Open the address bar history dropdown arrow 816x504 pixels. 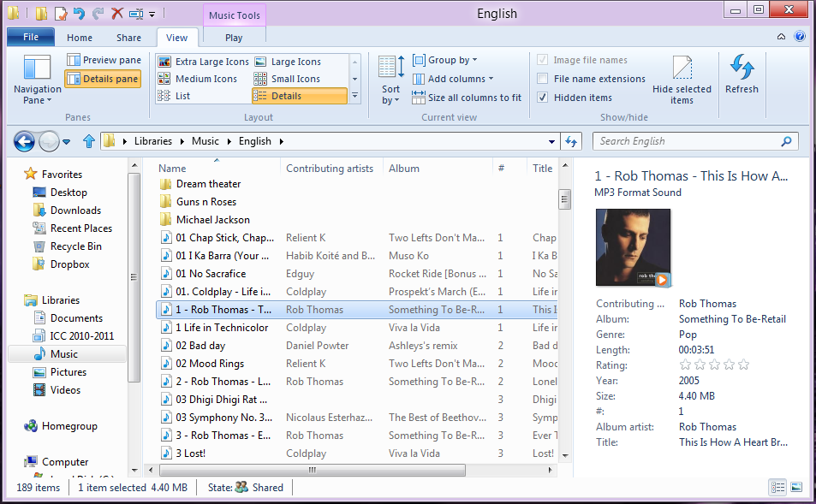pos(551,140)
